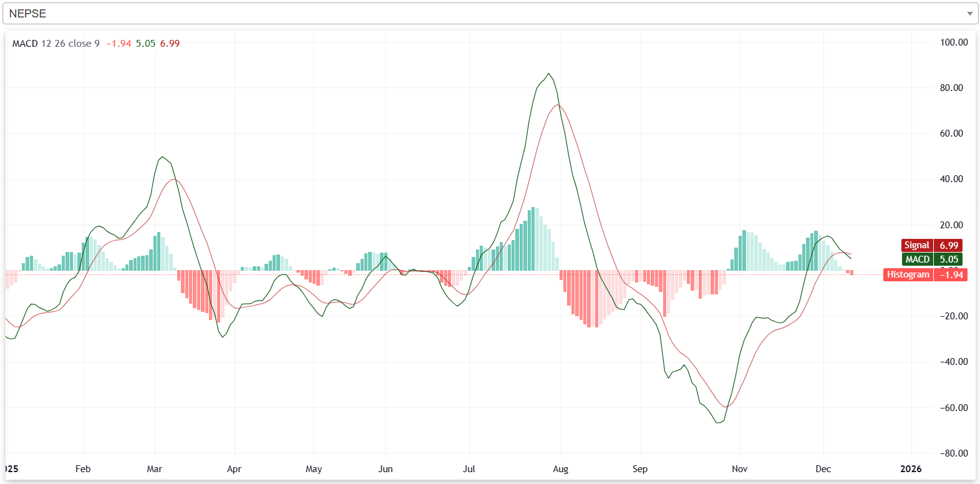Click the red 6.99 signal value in the legend
Screen dimensions: 980x484
click(170, 44)
